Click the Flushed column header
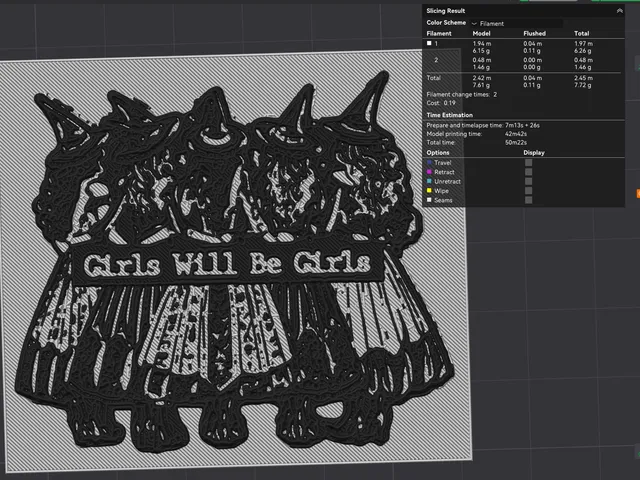Viewport: 640px width, 480px height. click(534, 33)
